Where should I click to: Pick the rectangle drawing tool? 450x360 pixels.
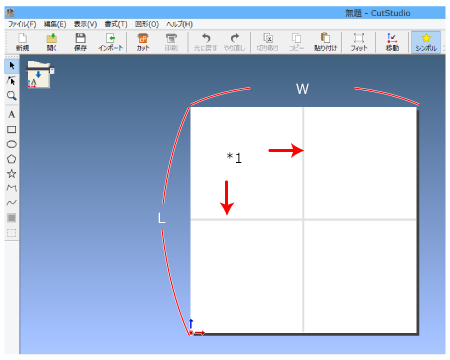pyautogui.click(x=12, y=130)
